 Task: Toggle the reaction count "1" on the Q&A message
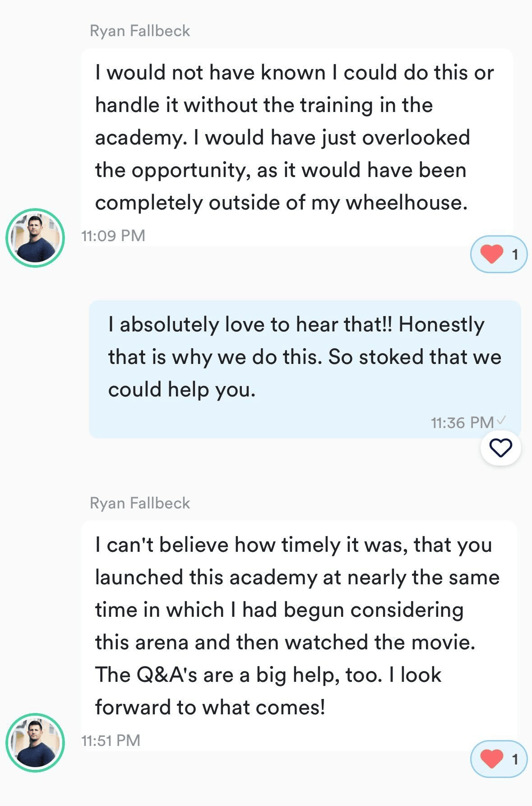(515, 759)
